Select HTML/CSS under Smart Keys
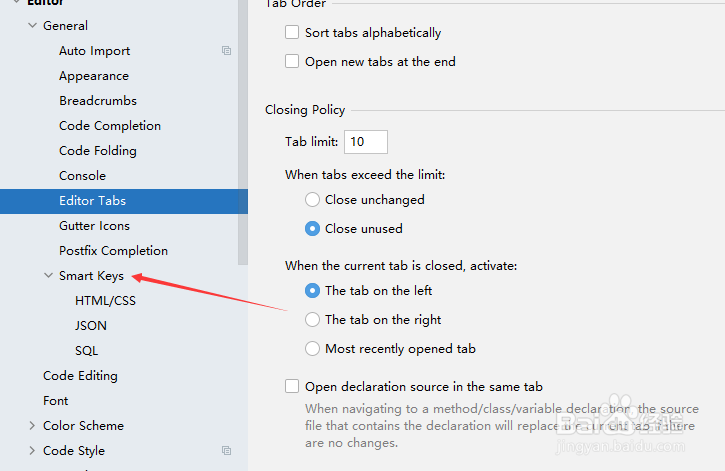This screenshot has width=725, height=471. click(x=105, y=301)
